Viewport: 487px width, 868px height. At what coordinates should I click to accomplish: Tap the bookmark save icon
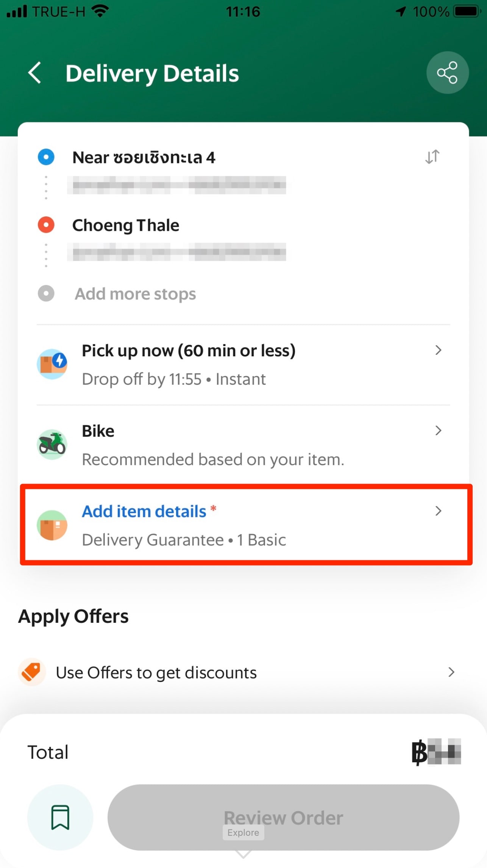coord(60,817)
